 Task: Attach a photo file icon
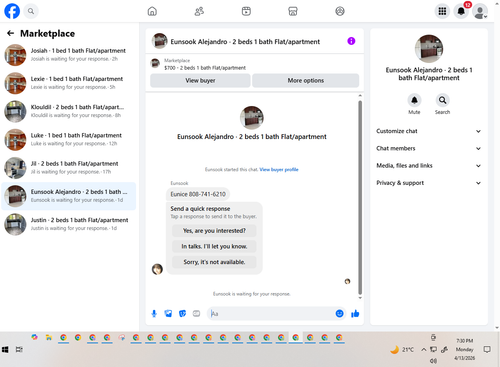(x=168, y=313)
